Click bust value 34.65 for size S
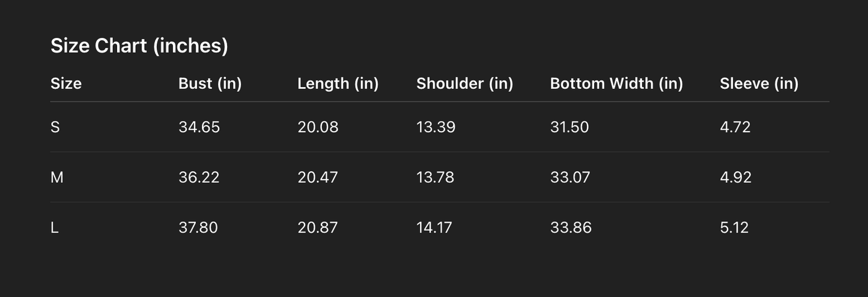The height and width of the screenshot is (297, 868). pyautogui.click(x=199, y=127)
